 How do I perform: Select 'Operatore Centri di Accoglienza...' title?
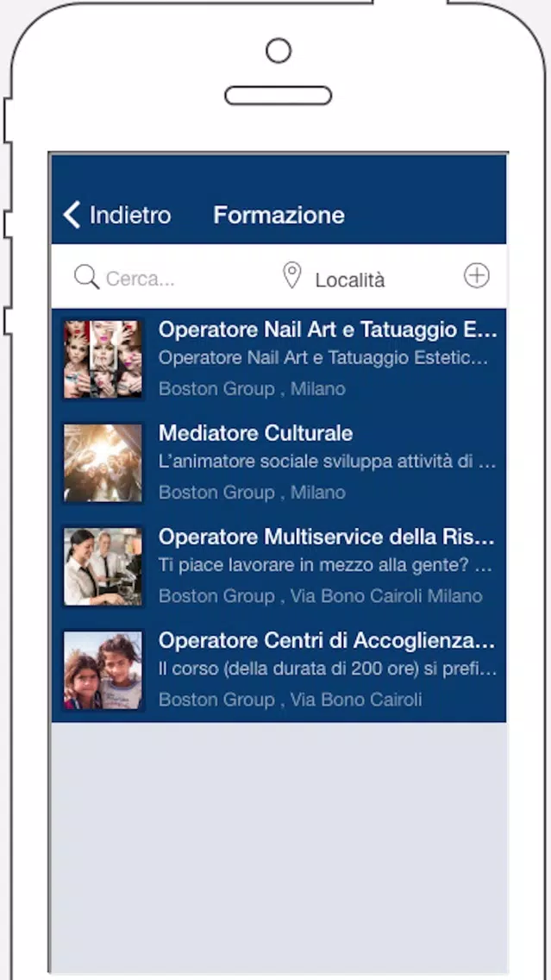point(327,641)
